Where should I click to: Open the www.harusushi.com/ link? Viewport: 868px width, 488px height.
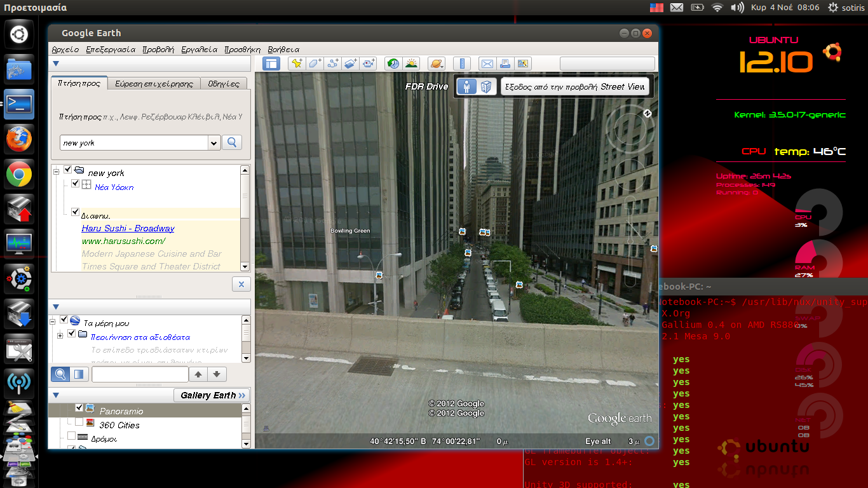[x=123, y=241]
